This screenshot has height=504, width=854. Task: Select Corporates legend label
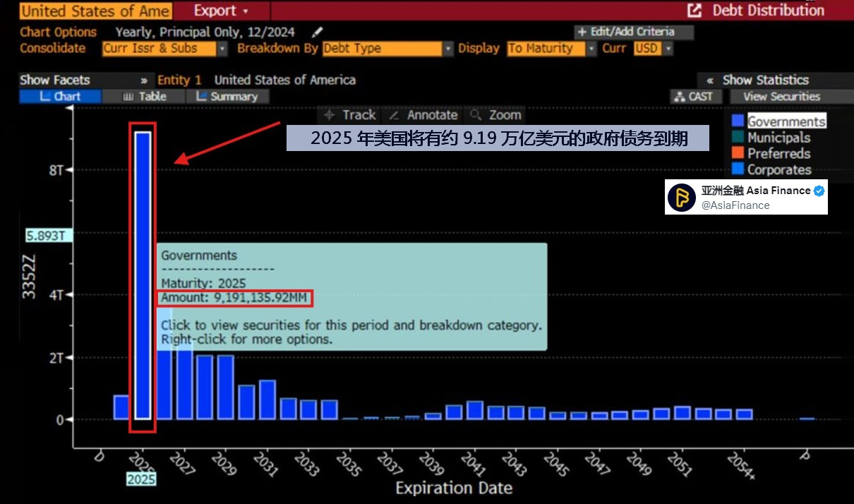(779, 169)
